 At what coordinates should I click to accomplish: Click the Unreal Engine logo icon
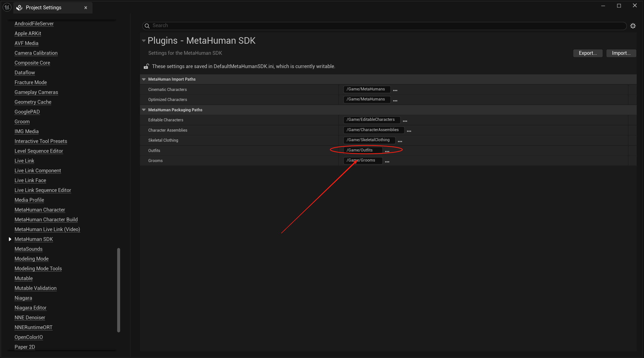click(7, 7)
